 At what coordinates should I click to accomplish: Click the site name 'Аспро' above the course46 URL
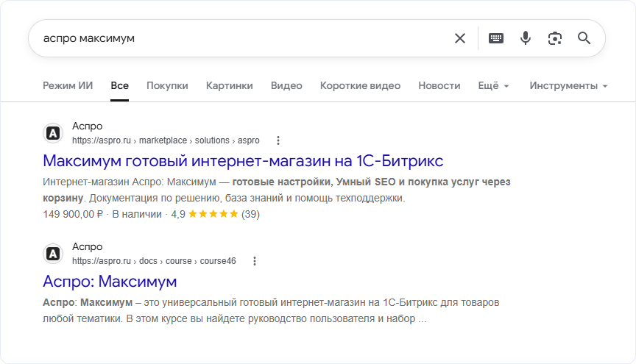tap(87, 246)
